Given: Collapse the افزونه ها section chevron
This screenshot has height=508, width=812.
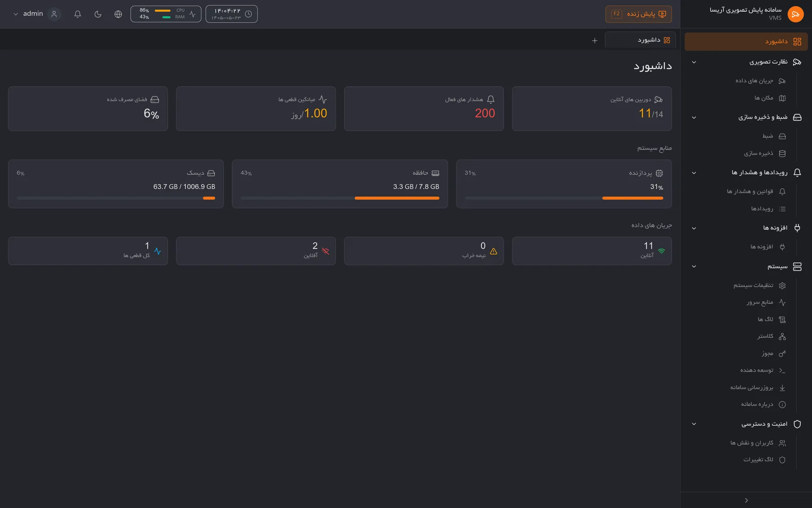Looking at the screenshot, I should (x=694, y=228).
